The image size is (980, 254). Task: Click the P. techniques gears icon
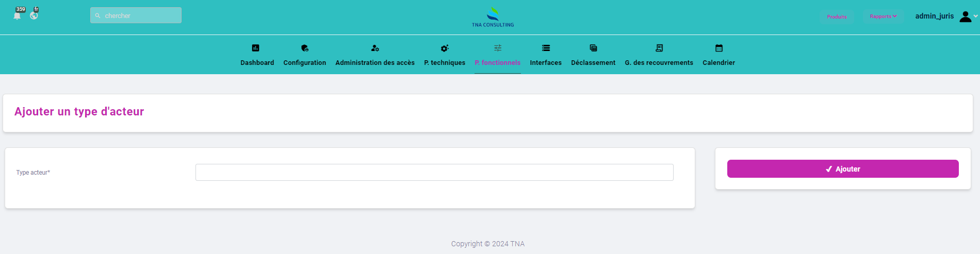tap(445, 48)
